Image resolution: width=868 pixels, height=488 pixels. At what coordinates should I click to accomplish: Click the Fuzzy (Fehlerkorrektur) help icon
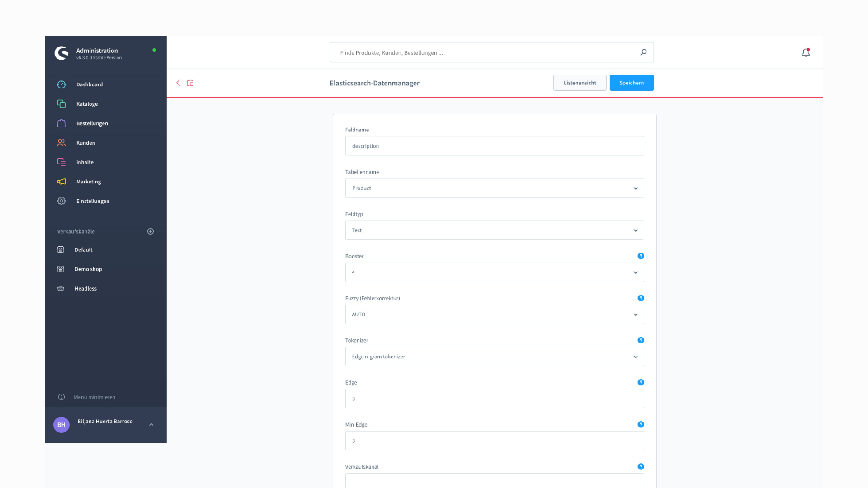point(641,298)
